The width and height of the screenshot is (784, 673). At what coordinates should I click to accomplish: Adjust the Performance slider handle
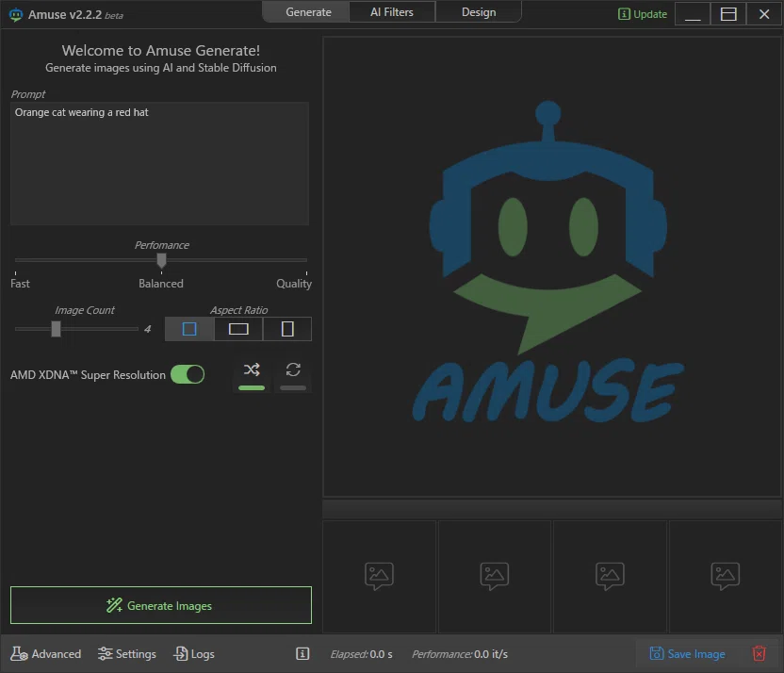coord(161,260)
